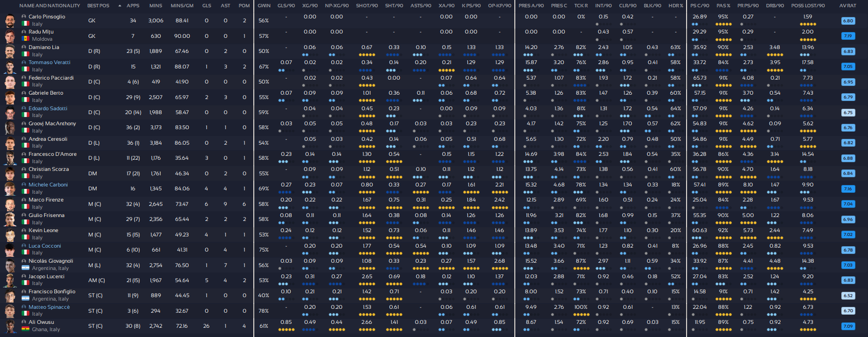Sort by the AST column header
This screenshot has height=337, width=868.
pyautogui.click(x=226, y=6)
